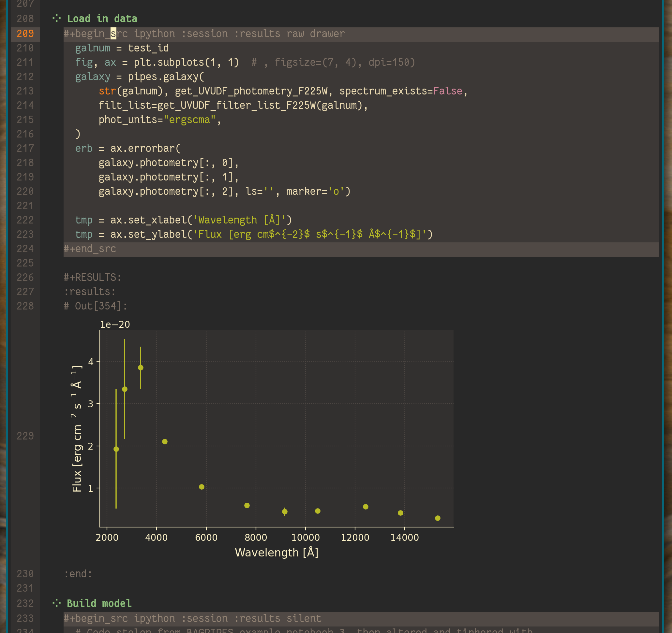Click the silent src block header line
The width and height of the screenshot is (672, 633).
[x=192, y=618]
